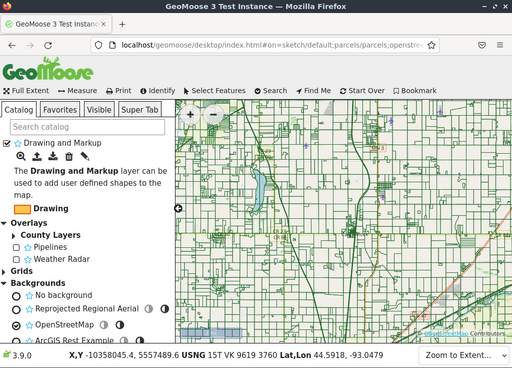Open the Search tool
Image resolution: width=512 pixels, height=368 pixels.
pyautogui.click(x=271, y=91)
